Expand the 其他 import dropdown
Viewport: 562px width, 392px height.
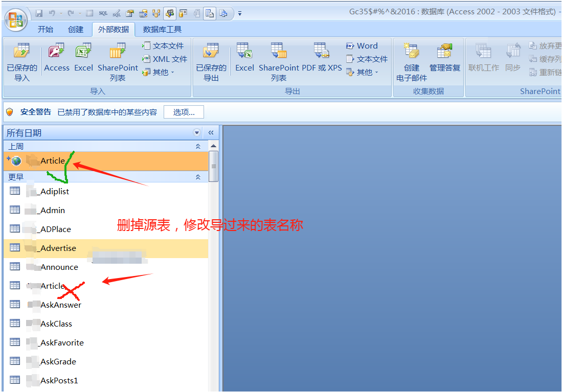[159, 72]
